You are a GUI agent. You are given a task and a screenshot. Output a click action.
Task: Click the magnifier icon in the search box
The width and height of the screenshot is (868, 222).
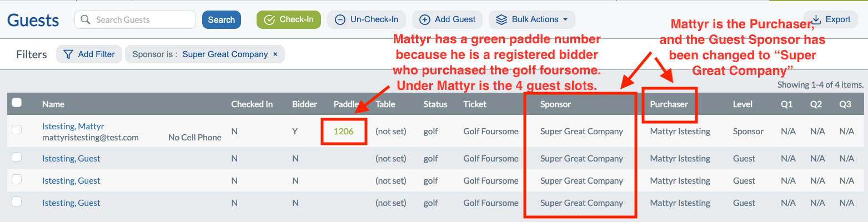(x=85, y=19)
